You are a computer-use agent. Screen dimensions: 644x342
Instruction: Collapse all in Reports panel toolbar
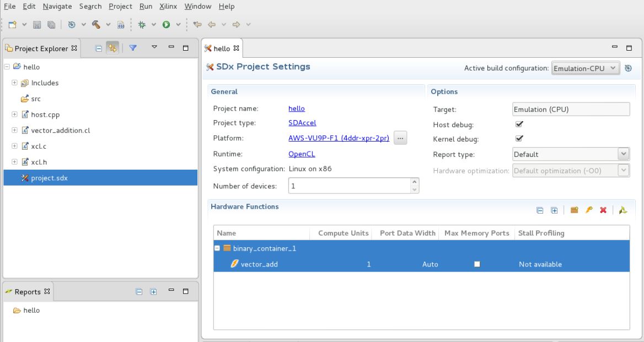[x=139, y=291]
